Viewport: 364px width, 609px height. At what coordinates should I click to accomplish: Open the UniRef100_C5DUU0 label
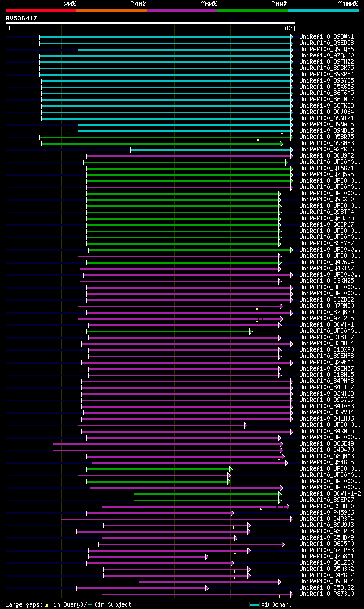click(326, 507)
